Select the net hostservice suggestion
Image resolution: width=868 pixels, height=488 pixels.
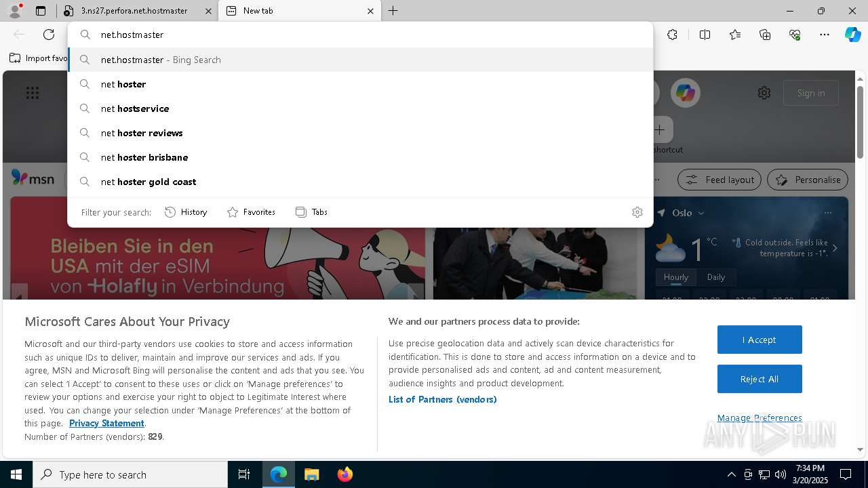pos(360,108)
